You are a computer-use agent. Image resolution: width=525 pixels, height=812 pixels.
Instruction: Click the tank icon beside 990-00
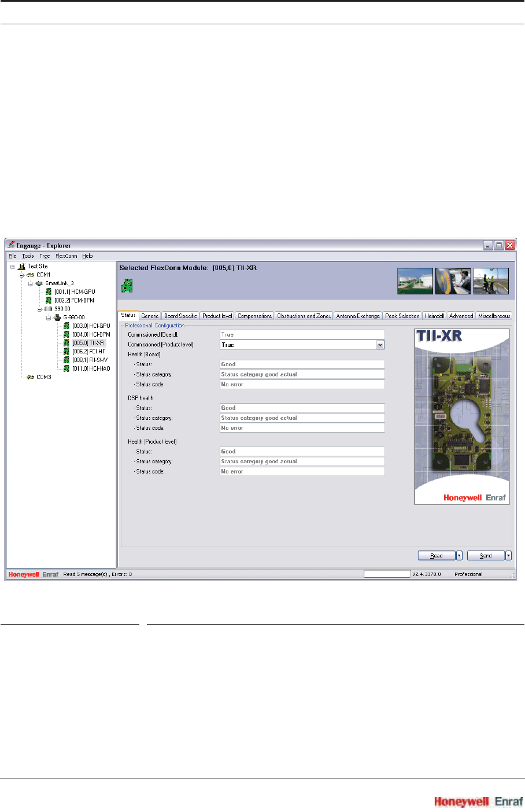point(49,309)
